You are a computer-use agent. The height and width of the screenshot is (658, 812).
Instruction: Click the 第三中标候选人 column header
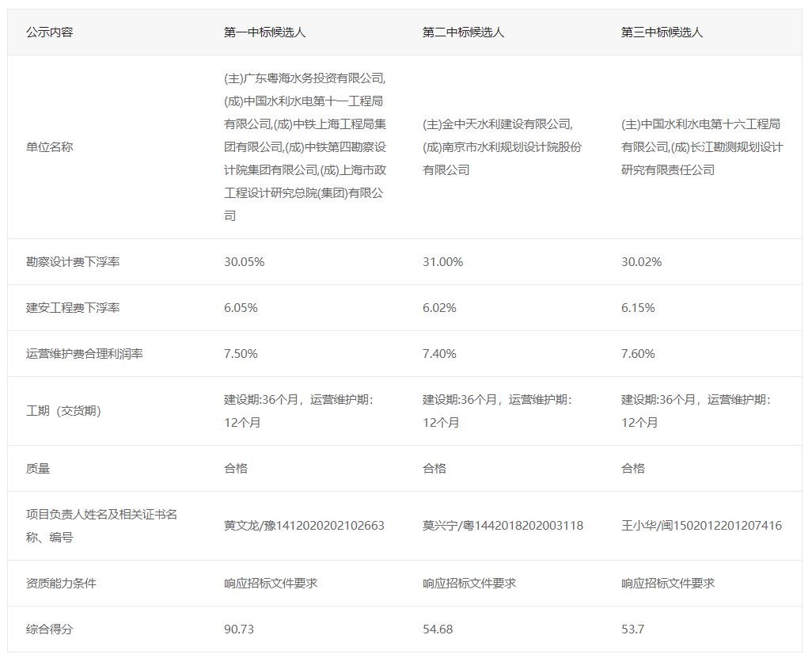(x=659, y=32)
